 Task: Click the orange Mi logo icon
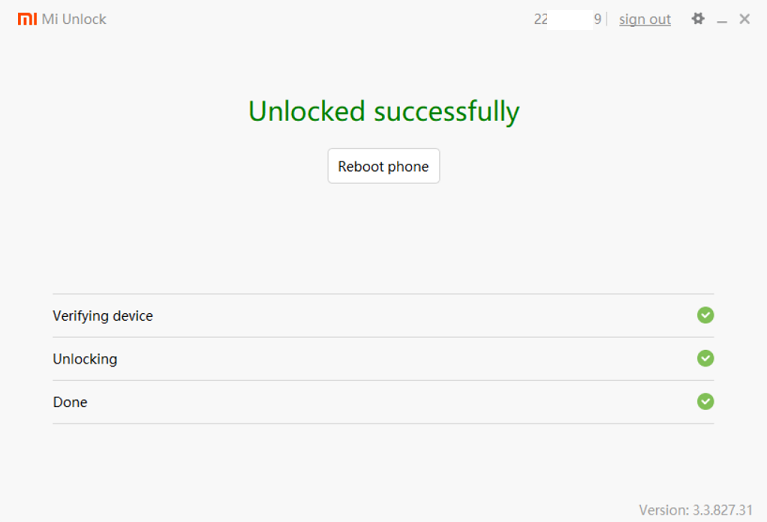(x=27, y=19)
